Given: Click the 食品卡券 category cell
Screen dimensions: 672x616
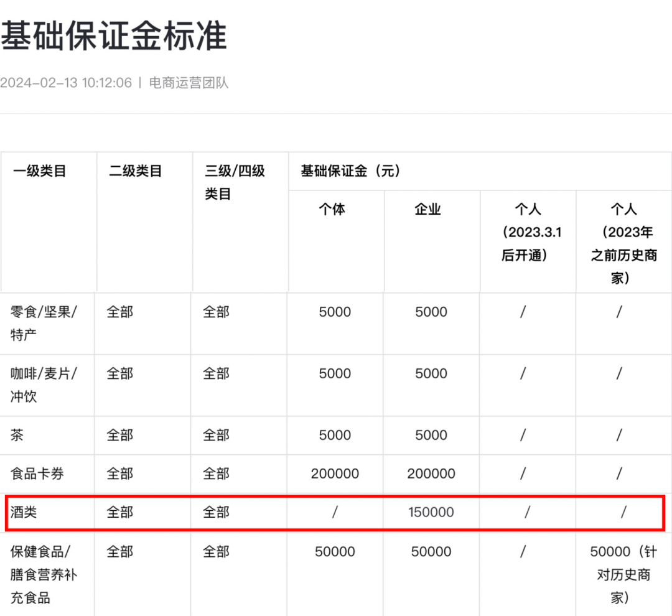Looking at the screenshot, I should (37, 474).
